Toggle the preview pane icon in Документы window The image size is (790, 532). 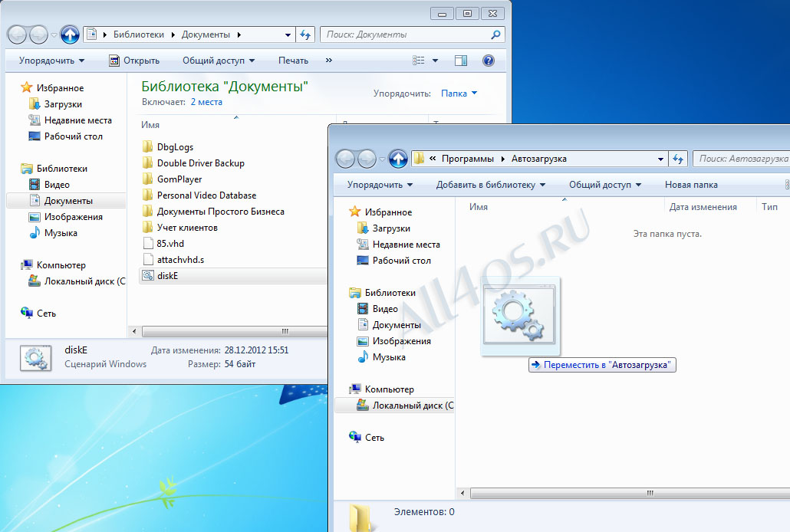click(460, 61)
